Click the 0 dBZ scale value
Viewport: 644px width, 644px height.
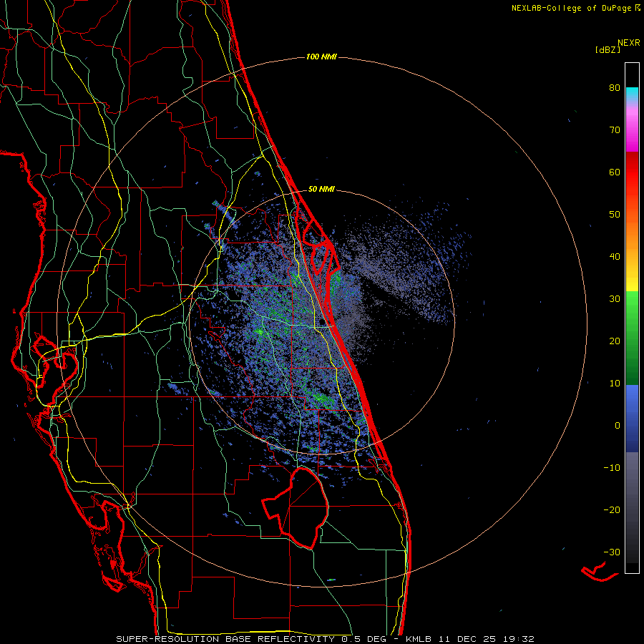tap(618, 426)
